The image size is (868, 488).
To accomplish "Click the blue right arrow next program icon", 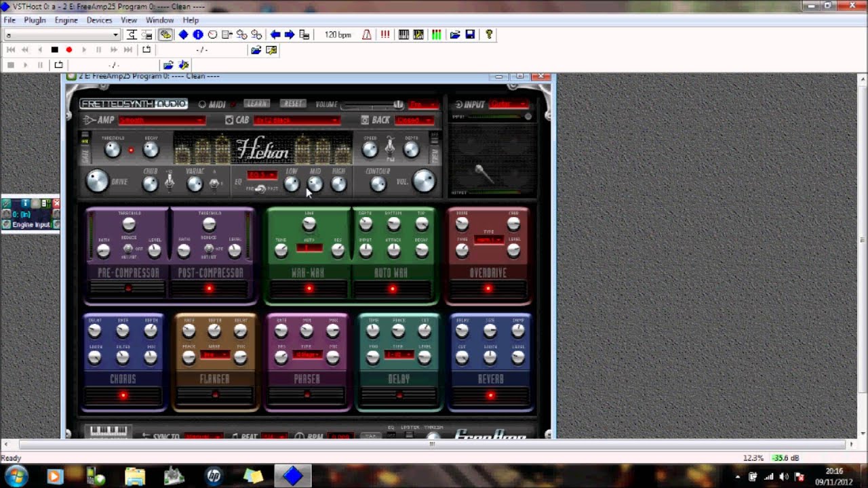I will point(290,35).
